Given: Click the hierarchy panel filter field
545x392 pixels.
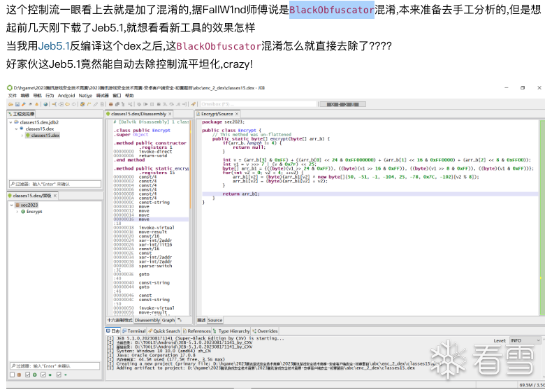Looking at the screenshot, I should 55,365.
